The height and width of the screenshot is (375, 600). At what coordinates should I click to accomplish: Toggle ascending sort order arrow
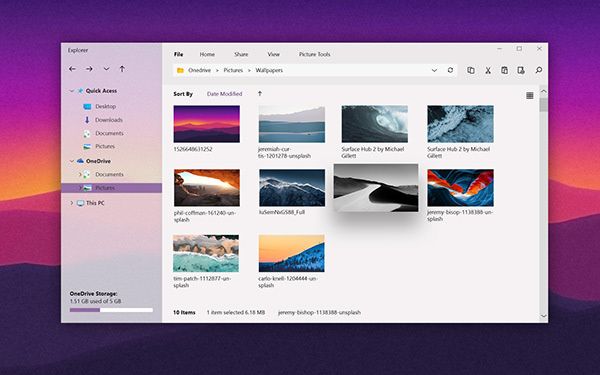[260, 93]
